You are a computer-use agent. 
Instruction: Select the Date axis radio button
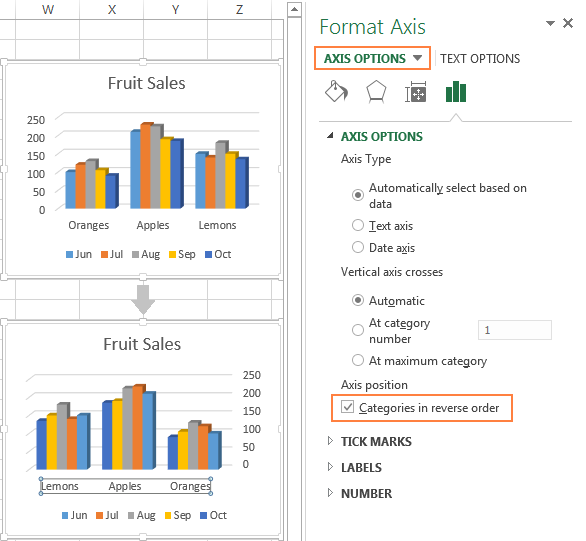(x=358, y=247)
